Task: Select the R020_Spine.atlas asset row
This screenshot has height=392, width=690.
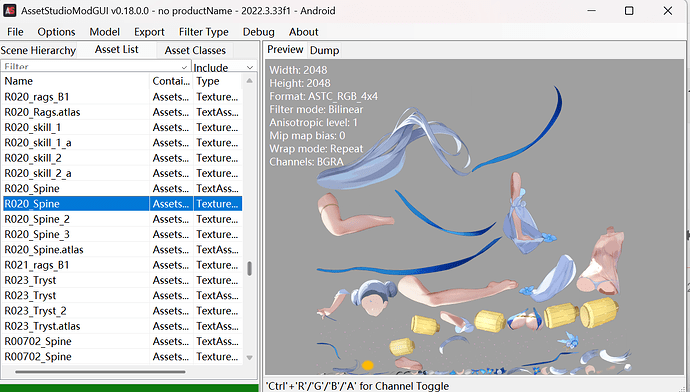Action: coord(122,249)
